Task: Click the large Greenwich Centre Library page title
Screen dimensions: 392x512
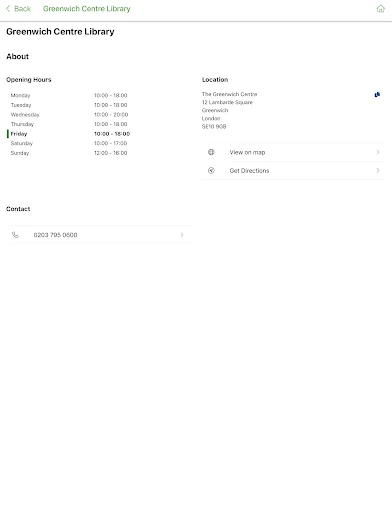Action: point(60,32)
